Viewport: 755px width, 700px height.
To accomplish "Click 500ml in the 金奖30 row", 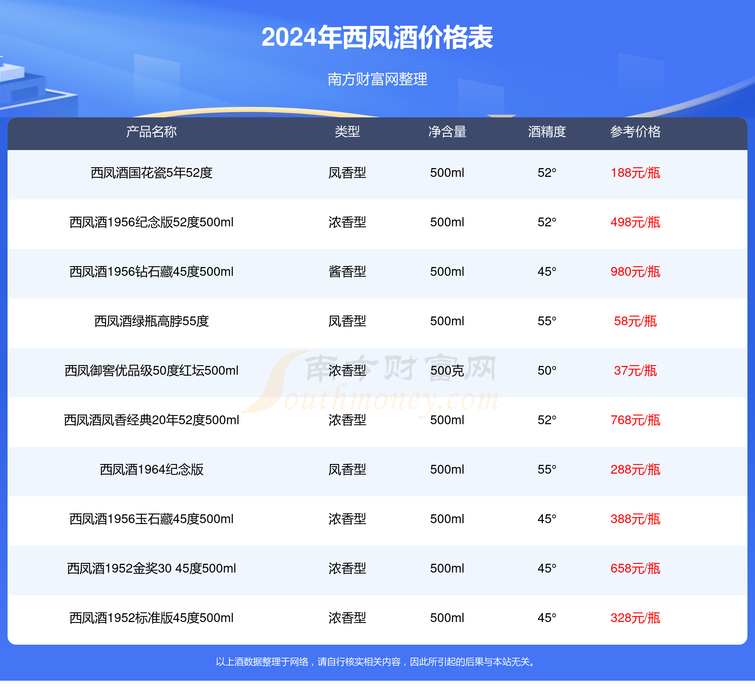I will 447,568.
